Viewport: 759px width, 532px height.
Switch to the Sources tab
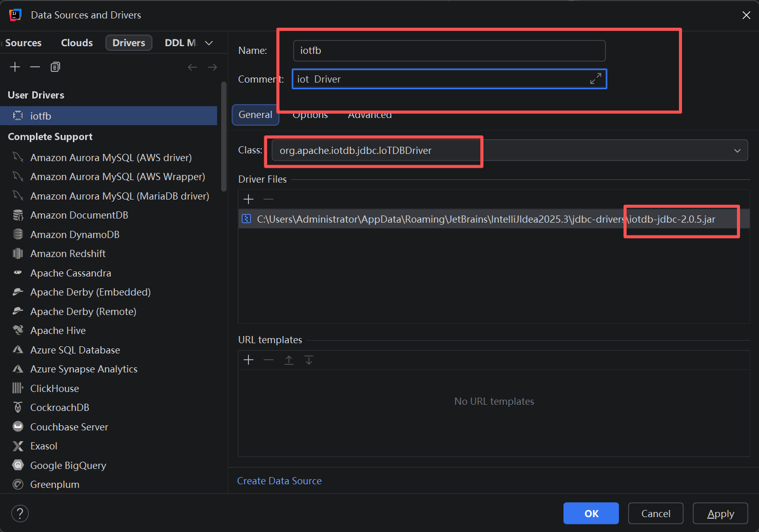pos(23,43)
